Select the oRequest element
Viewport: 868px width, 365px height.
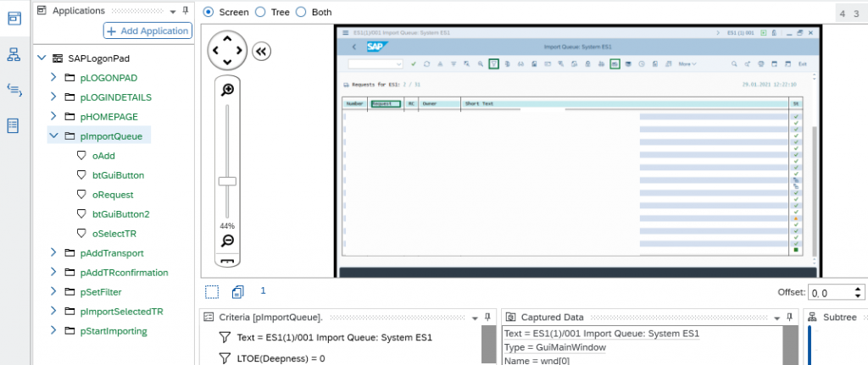tap(113, 195)
